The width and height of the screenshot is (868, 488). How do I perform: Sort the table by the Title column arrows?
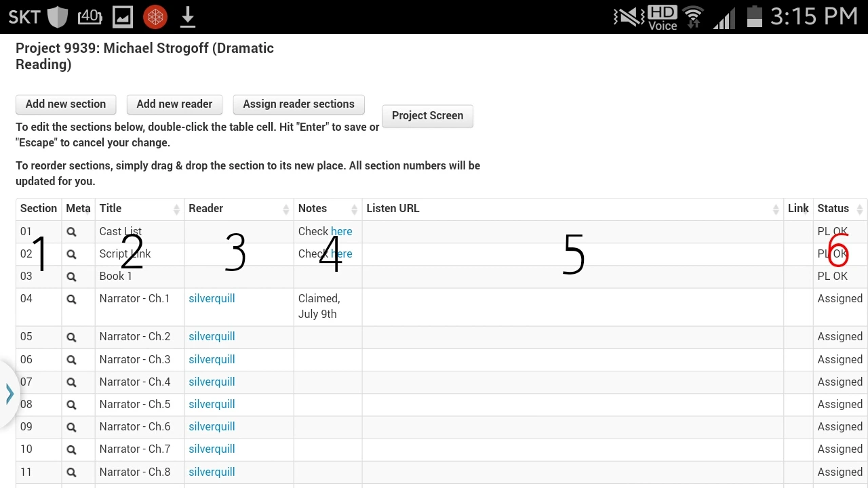click(176, 208)
